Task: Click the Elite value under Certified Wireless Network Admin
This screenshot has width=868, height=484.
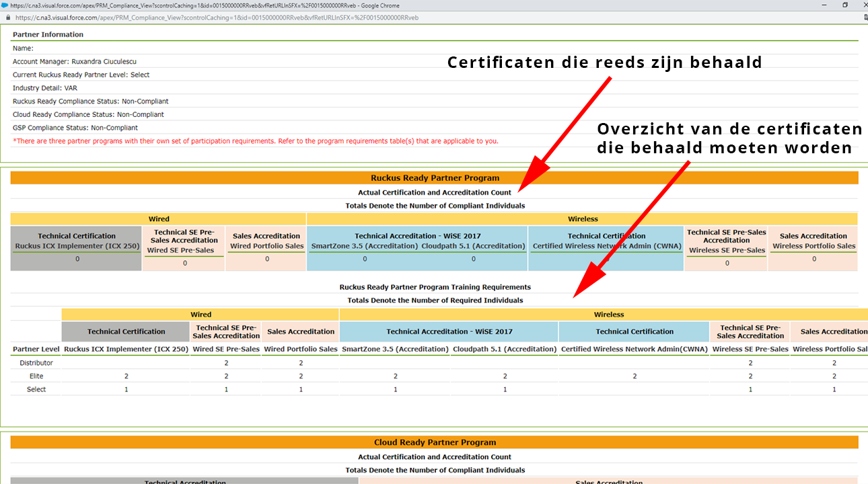Action: [x=635, y=376]
